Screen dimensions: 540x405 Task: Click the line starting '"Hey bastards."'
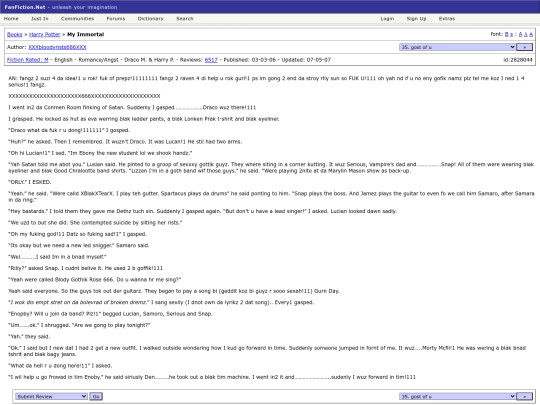[x=202, y=211]
